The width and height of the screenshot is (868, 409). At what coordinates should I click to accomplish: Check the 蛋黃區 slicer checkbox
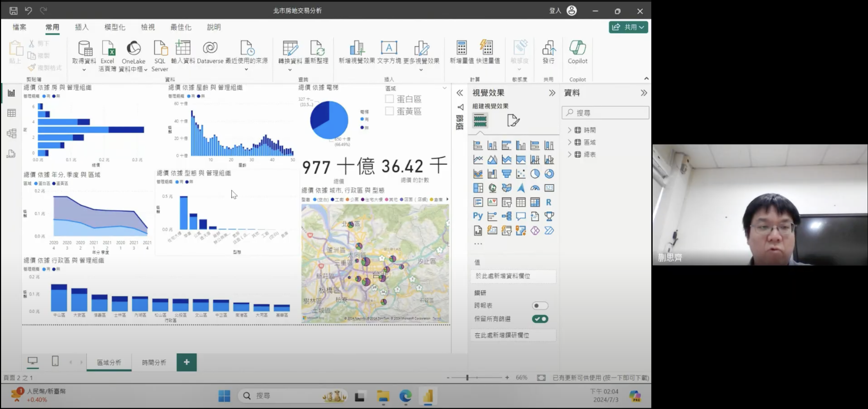click(389, 111)
